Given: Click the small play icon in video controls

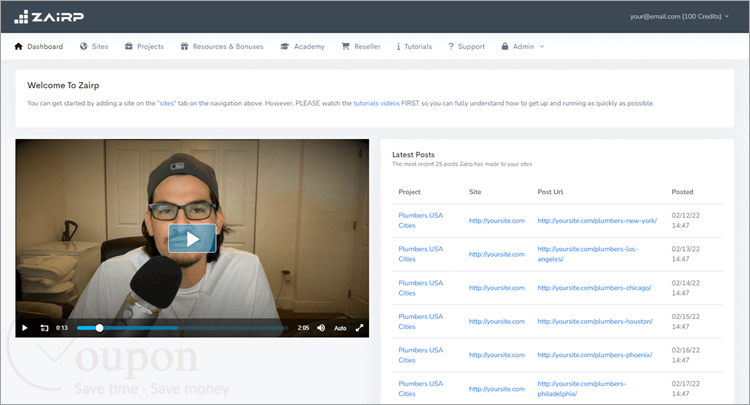Looking at the screenshot, I should coord(25,328).
